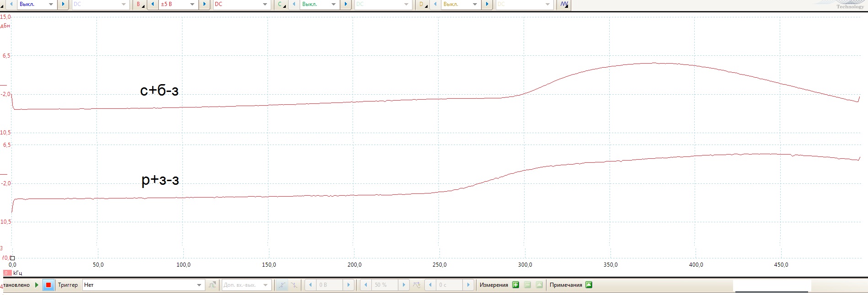
Task: Increase channel D range with right arrow
Action: pyautogui.click(x=487, y=5)
